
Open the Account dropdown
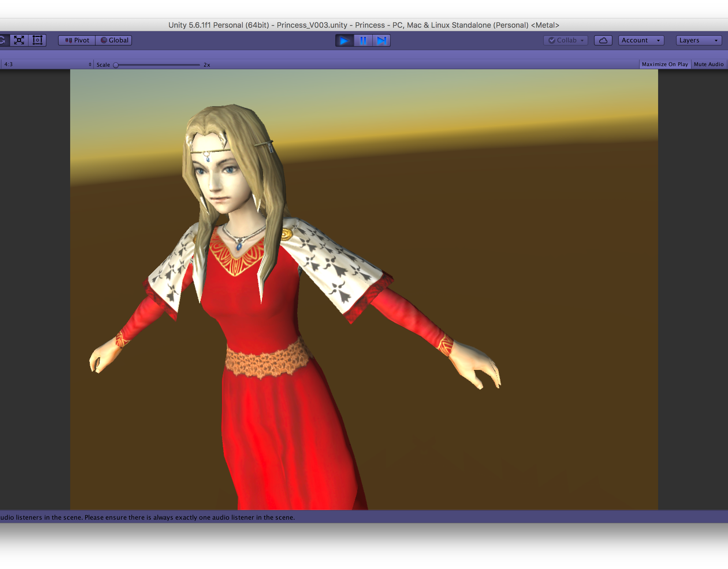[x=641, y=40]
